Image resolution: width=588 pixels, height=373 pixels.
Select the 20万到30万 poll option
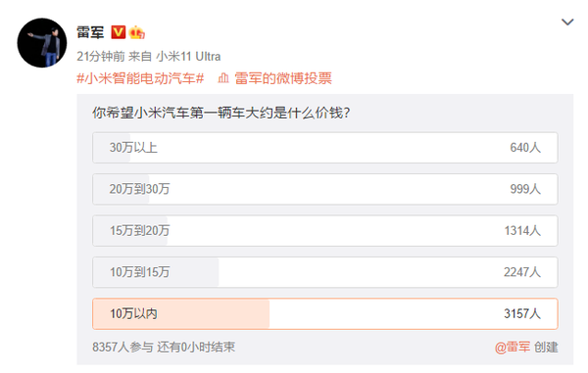coord(325,189)
